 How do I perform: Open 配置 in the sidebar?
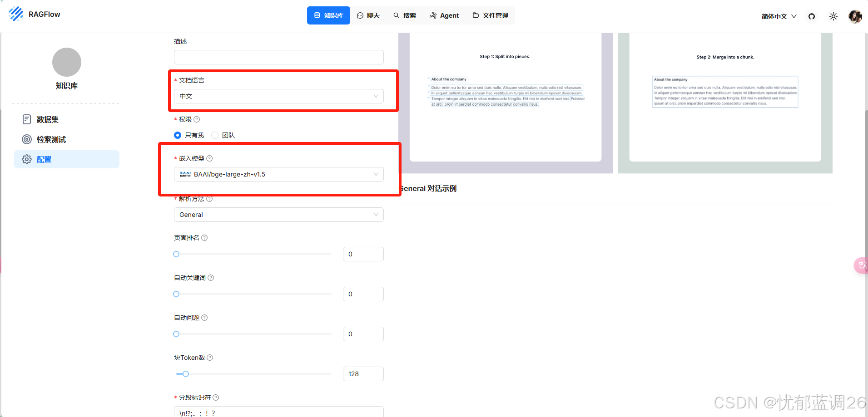coord(67,159)
